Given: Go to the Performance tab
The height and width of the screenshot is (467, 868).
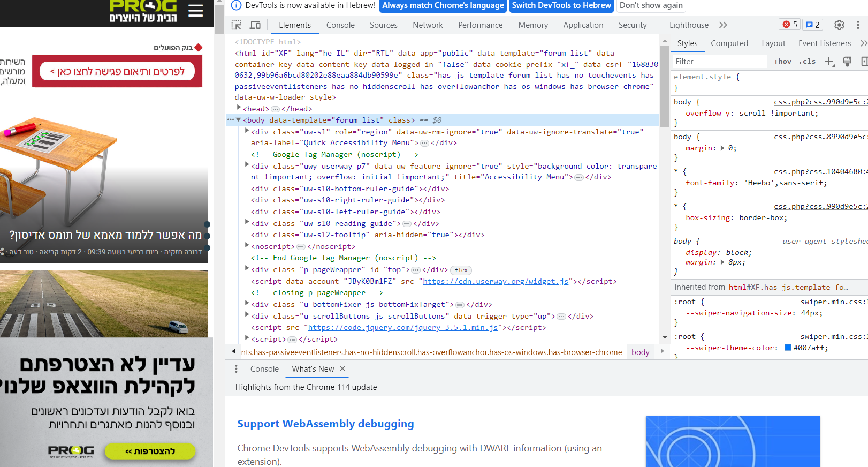Looking at the screenshot, I should click(481, 25).
